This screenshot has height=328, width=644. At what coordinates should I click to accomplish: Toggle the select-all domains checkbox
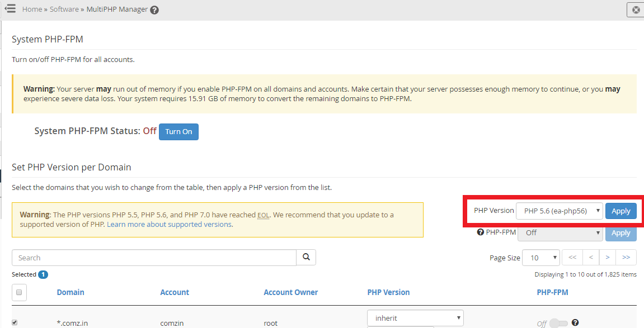tap(19, 292)
